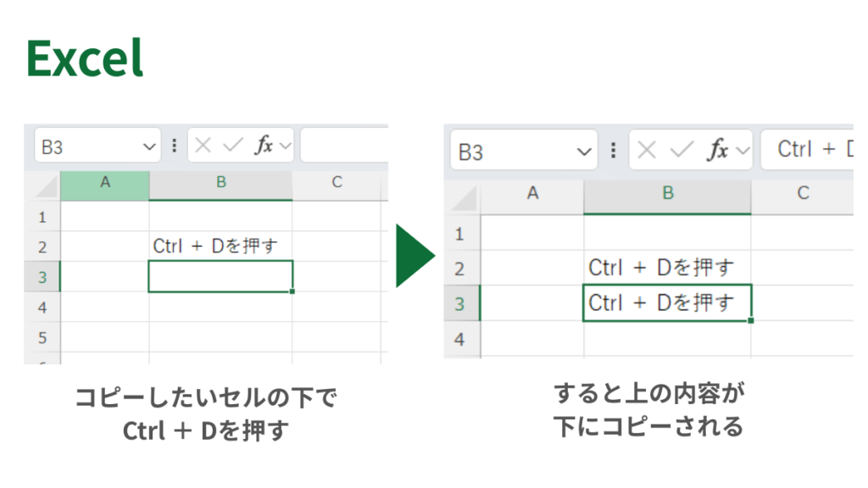Click the Cancel X icon in left formula bar

click(x=203, y=146)
